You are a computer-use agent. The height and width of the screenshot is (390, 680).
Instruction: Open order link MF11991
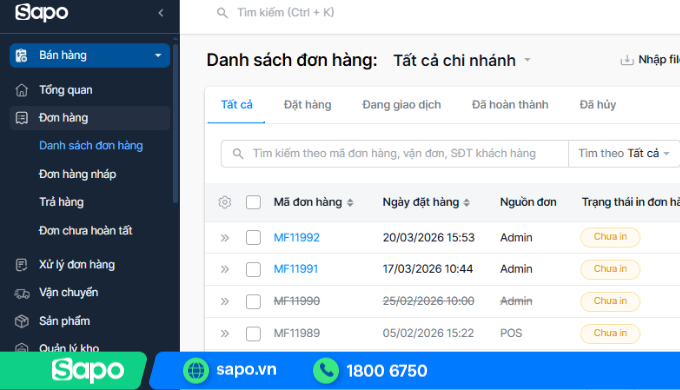coord(296,269)
